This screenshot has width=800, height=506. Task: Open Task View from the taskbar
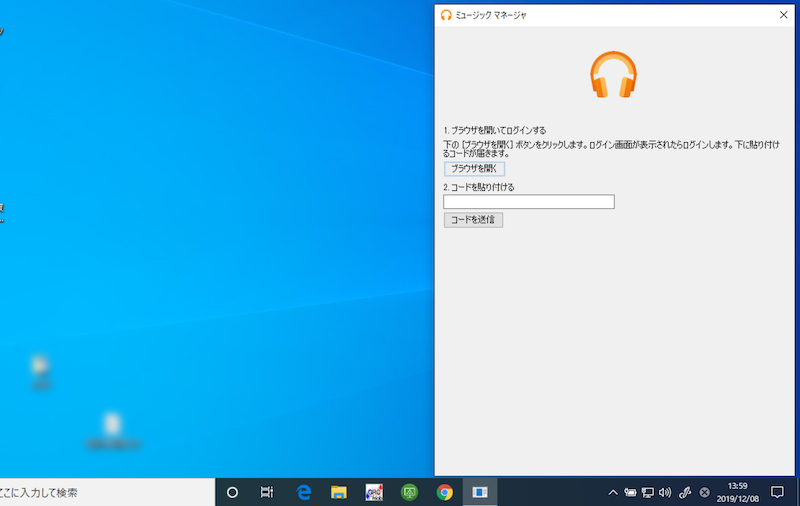coord(267,492)
